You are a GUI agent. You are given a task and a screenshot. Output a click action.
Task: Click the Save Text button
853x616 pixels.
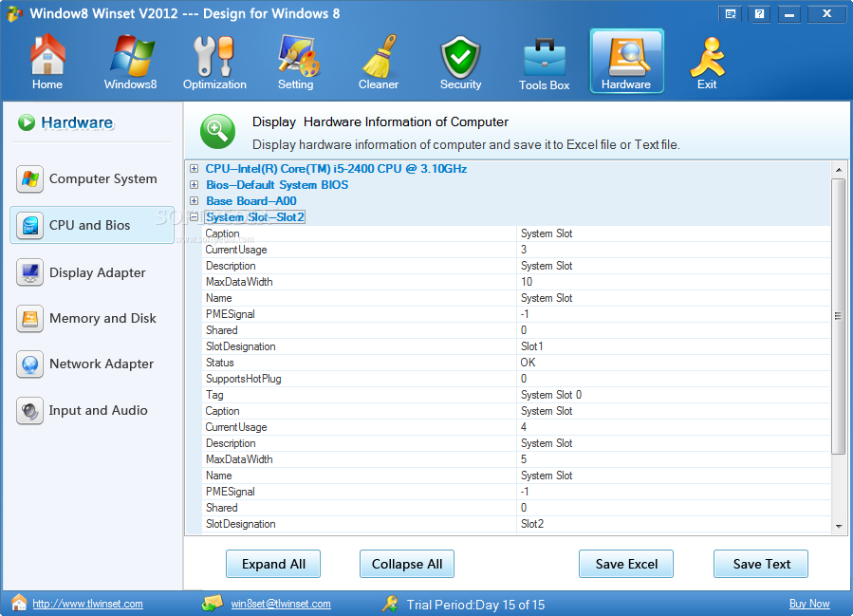[761, 564]
